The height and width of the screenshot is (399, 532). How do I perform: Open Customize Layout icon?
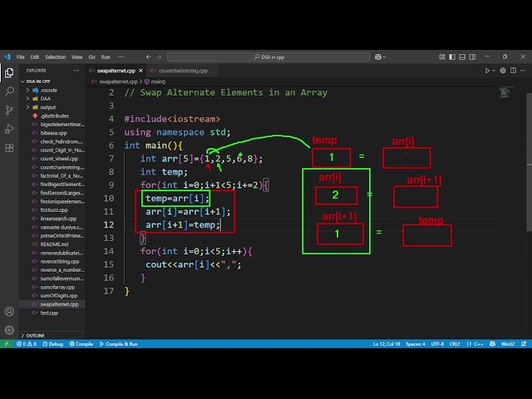coord(442,57)
